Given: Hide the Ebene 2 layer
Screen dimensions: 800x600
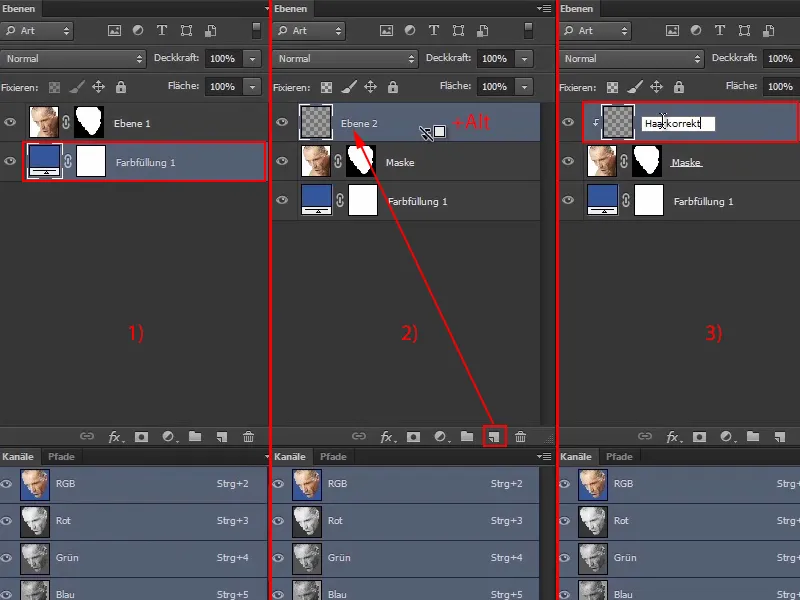Looking at the screenshot, I should [x=282, y=122].
